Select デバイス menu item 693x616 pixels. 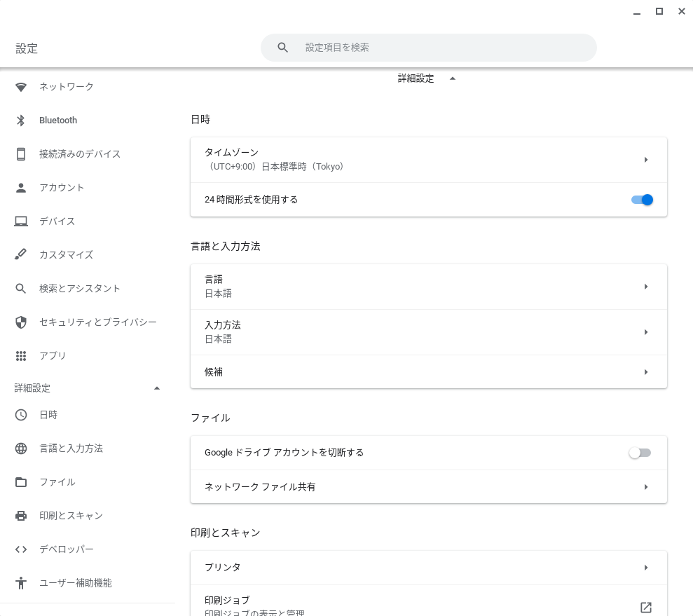[57, 221]
